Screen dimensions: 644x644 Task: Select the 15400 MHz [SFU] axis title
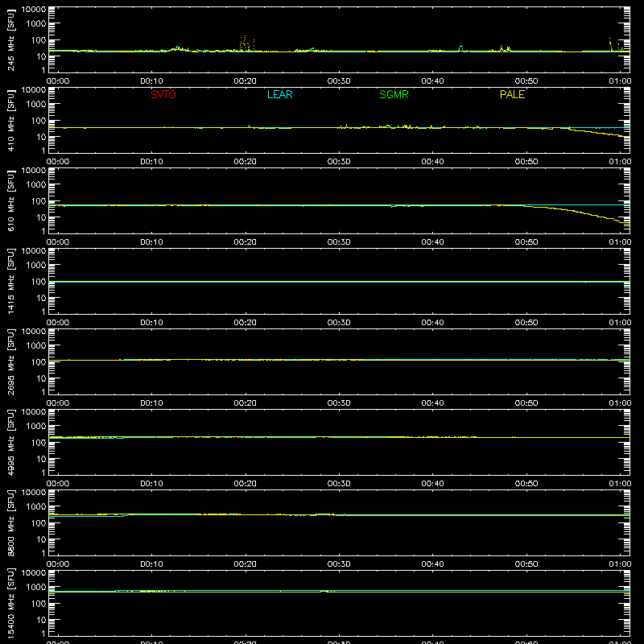pos(10,603)
